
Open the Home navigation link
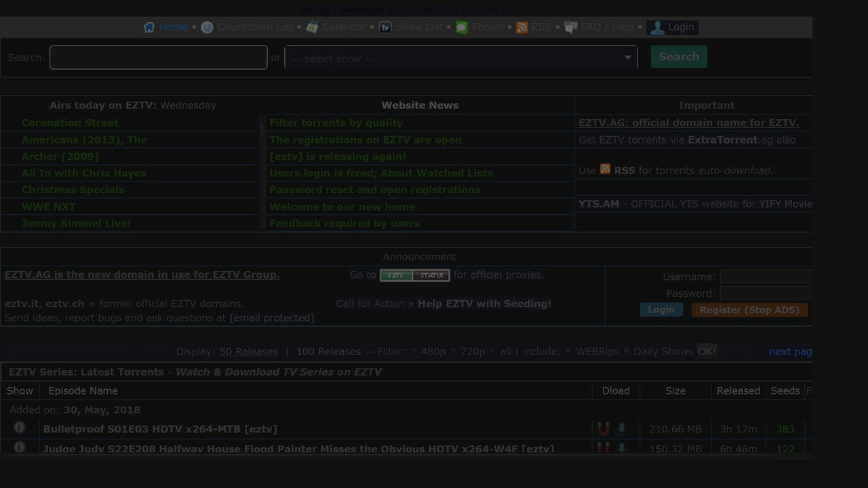tap(174, 27)
